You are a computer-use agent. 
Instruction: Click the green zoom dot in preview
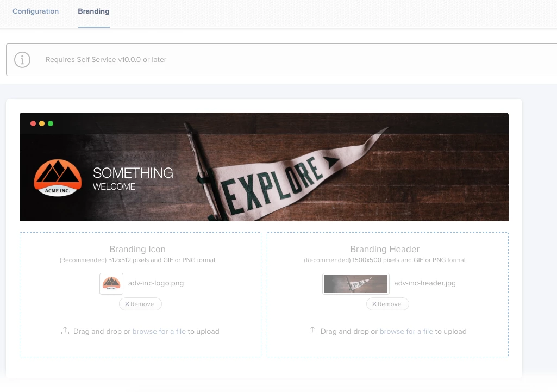51,123
